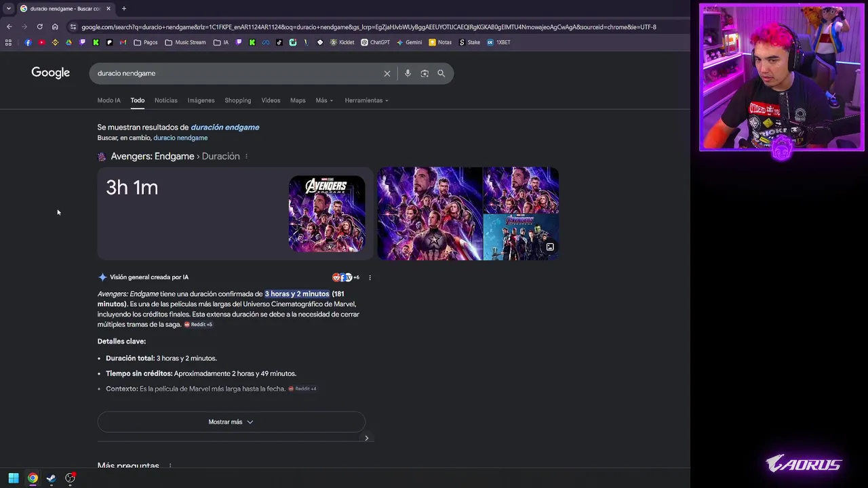Submit search with magnifier icon

coord(441,73)
